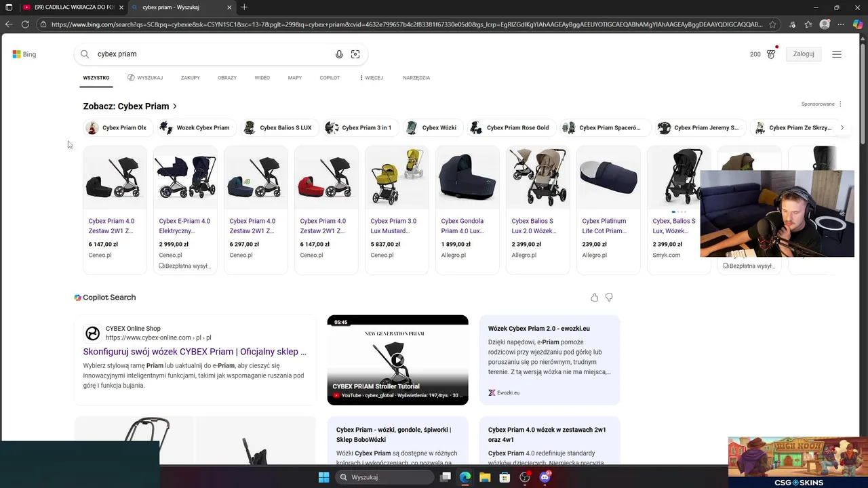
Task: Open Wózek Cybex Priam 2.0 ewozki.eu result
Action: (539, 329)
